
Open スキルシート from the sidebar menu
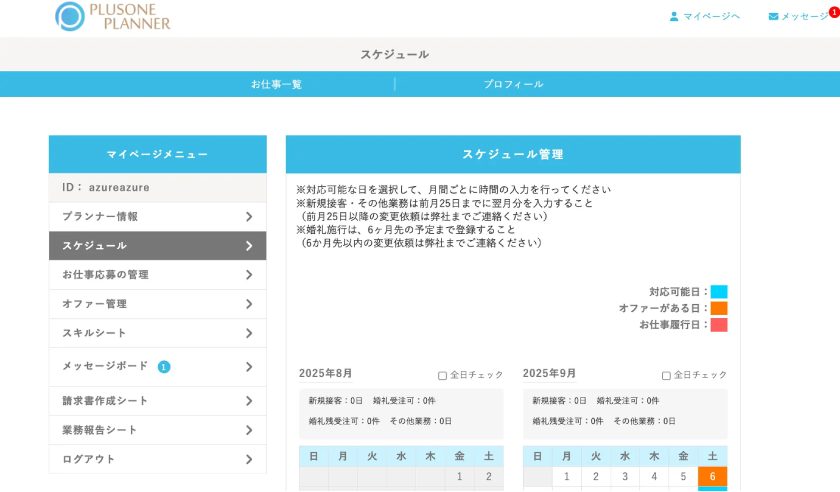tap(94, 333)
